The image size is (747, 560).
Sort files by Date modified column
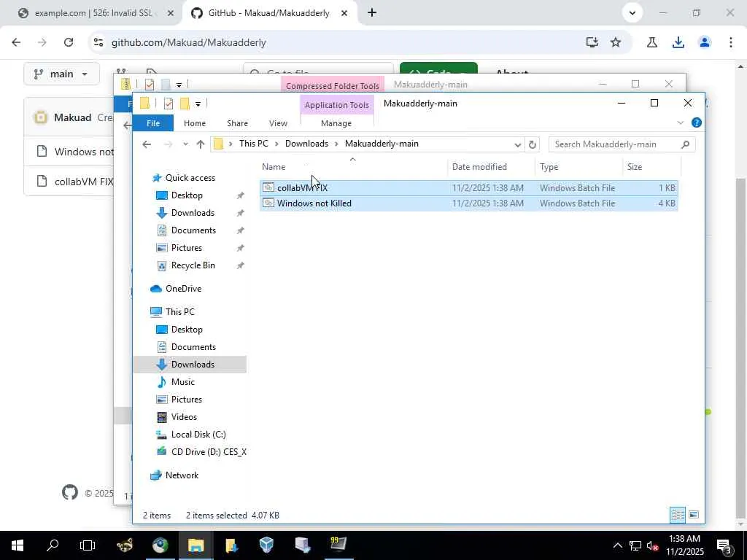tap(491, 167)
